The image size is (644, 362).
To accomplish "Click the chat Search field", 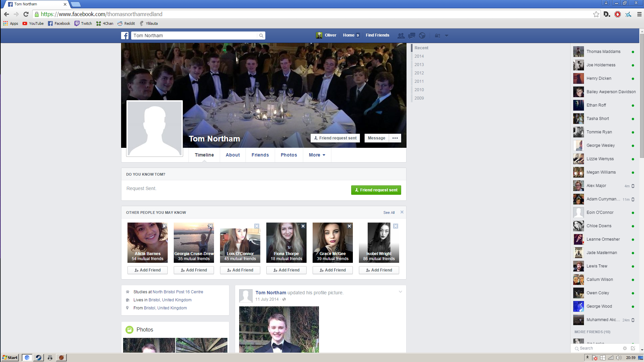I will pos(597,348).
